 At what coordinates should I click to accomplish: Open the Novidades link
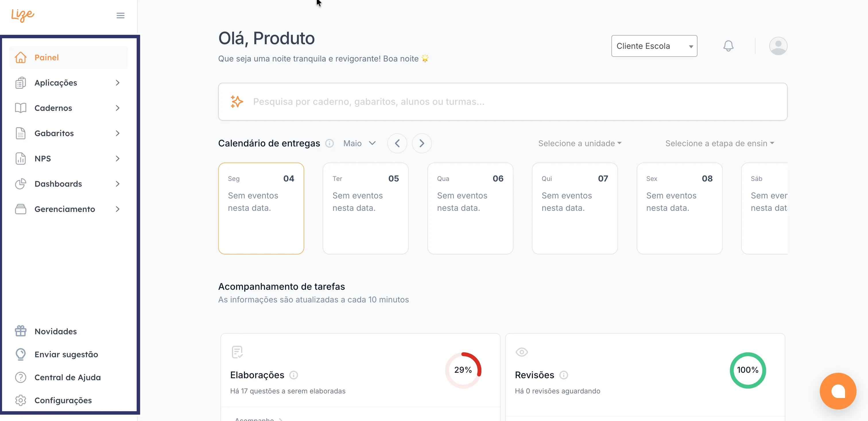point(56,331)
